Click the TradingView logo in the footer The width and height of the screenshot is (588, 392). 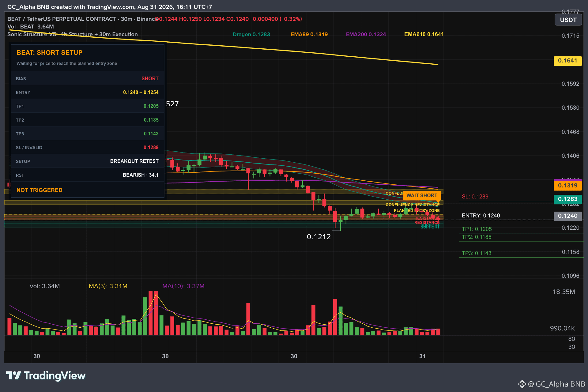click(x=46, y=375)
